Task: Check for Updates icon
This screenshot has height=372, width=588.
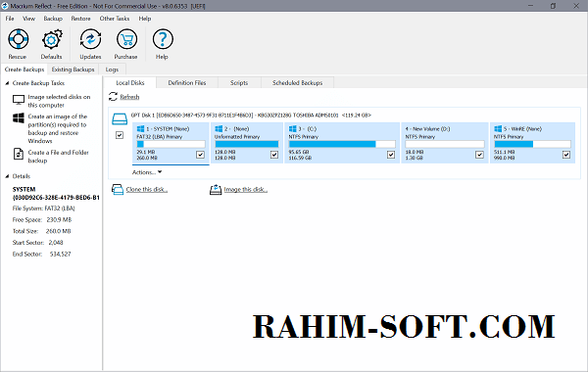Action: pyautogui.click(x=90, y=39)
